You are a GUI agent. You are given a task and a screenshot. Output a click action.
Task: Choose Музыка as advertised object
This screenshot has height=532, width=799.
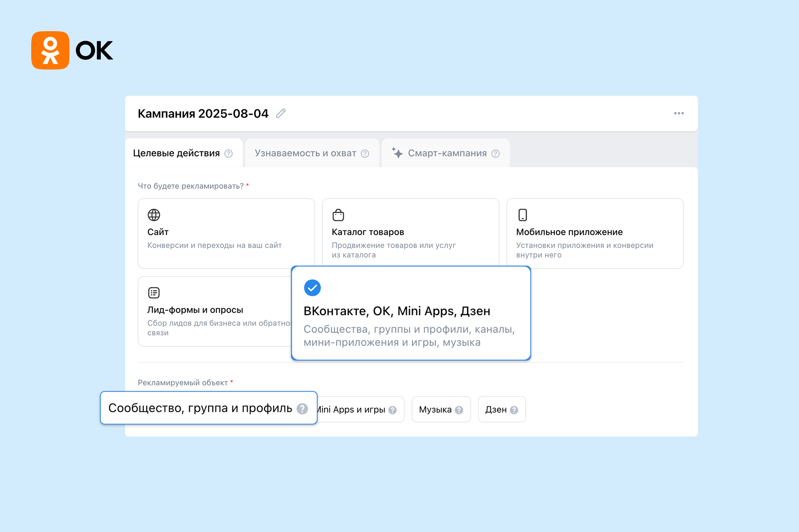pyautogui.click(x=441, y=409)
